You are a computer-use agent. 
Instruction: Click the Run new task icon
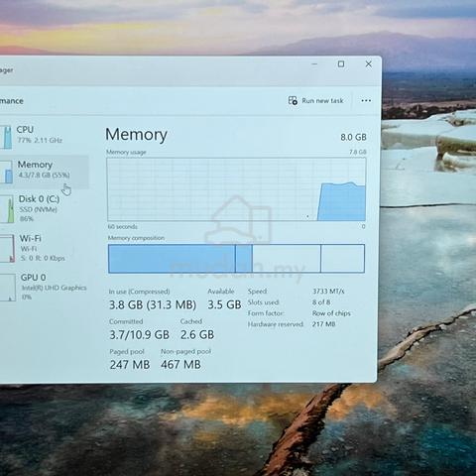tap(293, 100)
